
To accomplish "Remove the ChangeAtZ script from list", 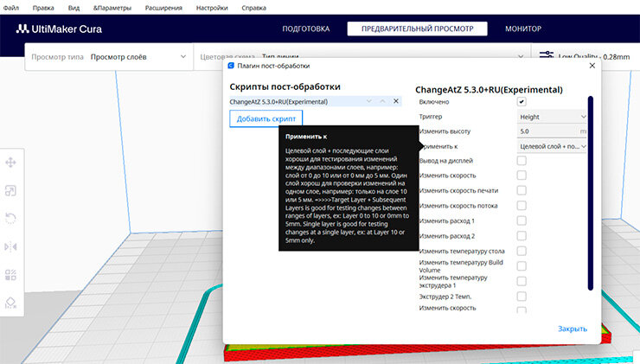I will [396, 101].
